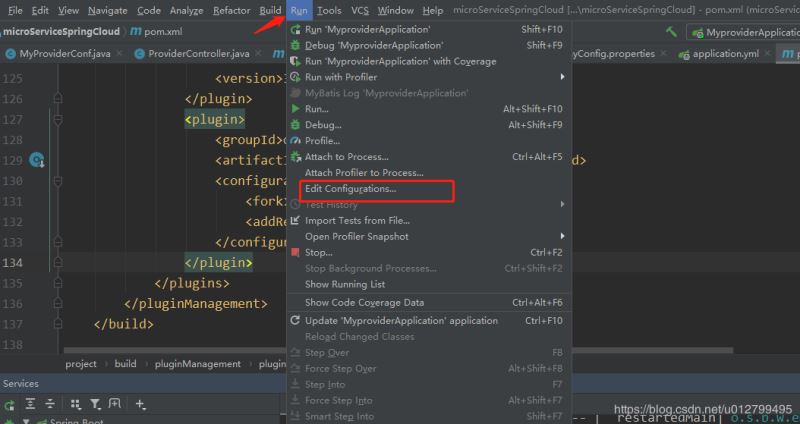
Task: Toggle fold marker at line 130
Action: coord(58,181)
